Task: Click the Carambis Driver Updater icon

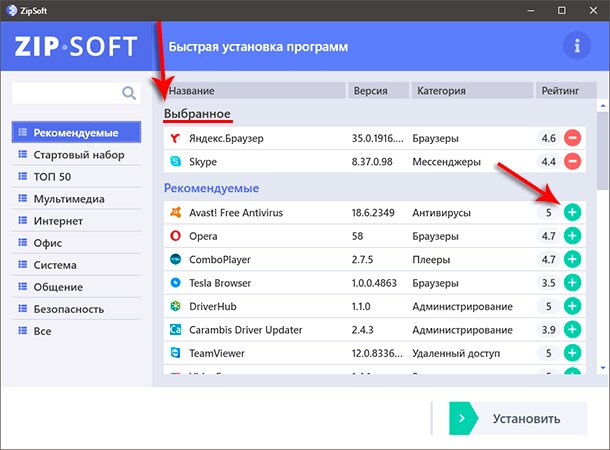Action: 175,329
